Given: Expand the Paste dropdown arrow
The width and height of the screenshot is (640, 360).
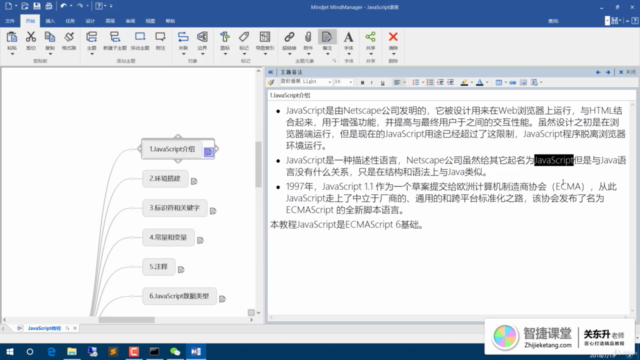Looking at the screenshot, I should pyautogui.click(x=12, y=54).
